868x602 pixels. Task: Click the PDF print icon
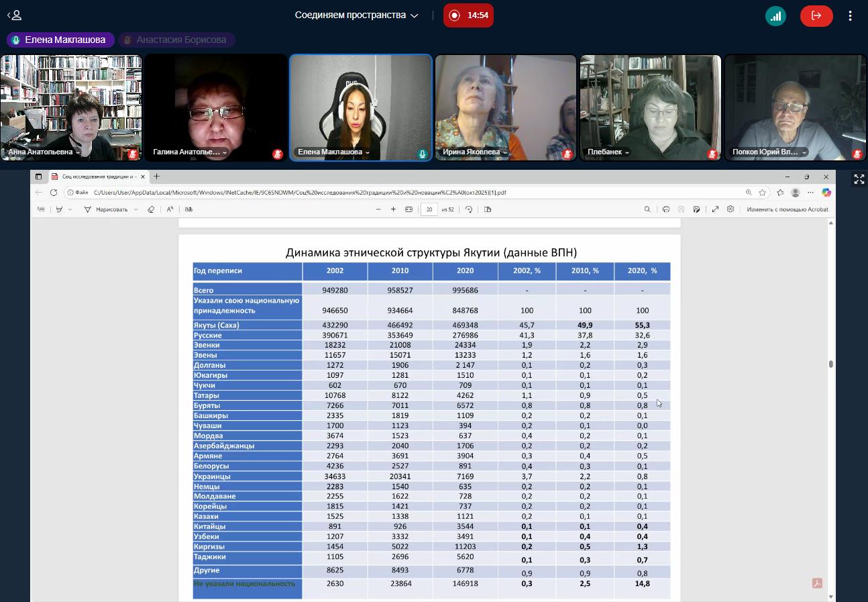click(666, 209)
